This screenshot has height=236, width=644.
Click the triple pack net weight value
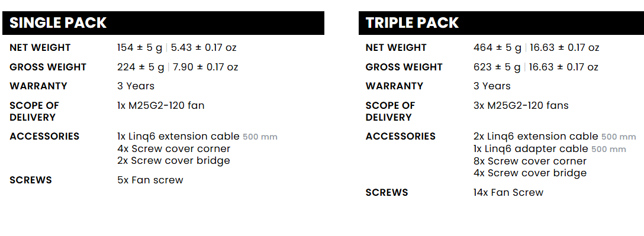(x=536, y=47)
